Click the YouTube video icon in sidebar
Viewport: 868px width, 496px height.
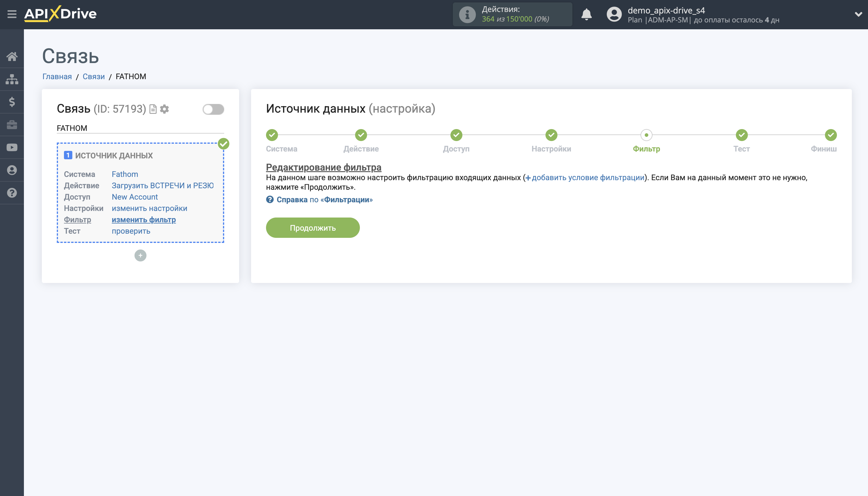click(x=12, y=148)
